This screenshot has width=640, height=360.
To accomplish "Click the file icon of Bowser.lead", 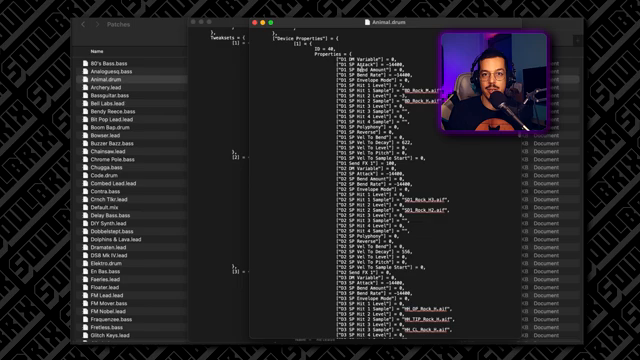I will (85, 136).
